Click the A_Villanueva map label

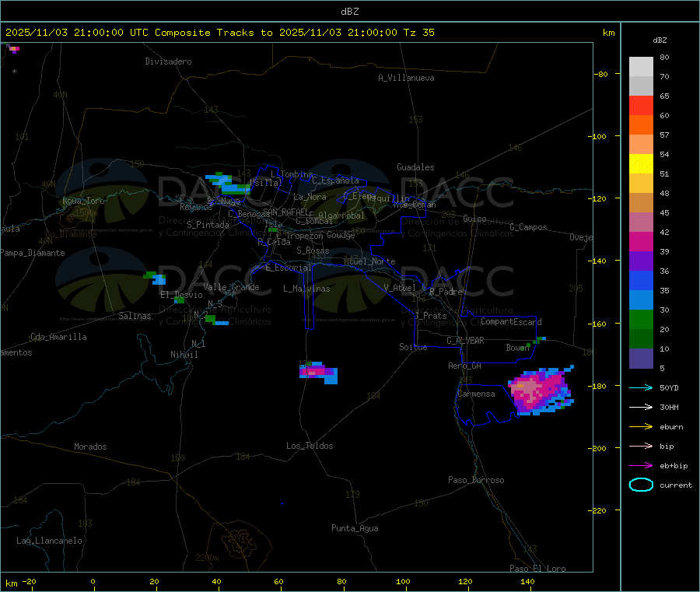click(406, 78)
